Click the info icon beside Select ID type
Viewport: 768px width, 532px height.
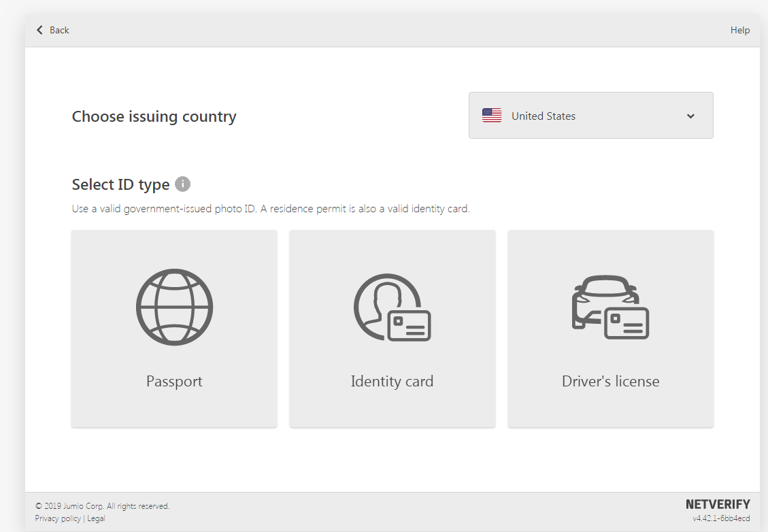tap(182, 184)
